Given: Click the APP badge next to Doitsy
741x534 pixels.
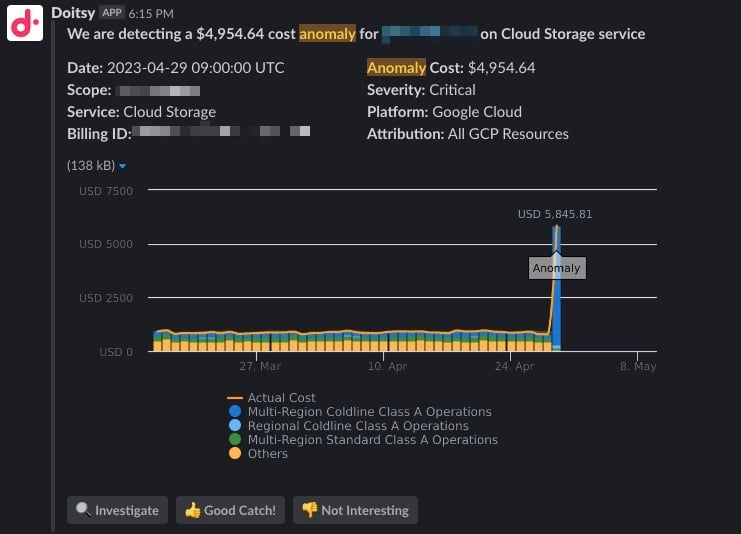Looking at the screenshot, I should pos(112,13).
